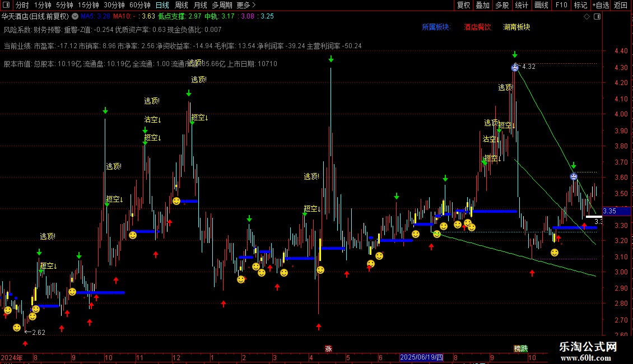Click the 中轨: 3.17 value
This screenshot has height=364, width=633.
tap(219, 16)
